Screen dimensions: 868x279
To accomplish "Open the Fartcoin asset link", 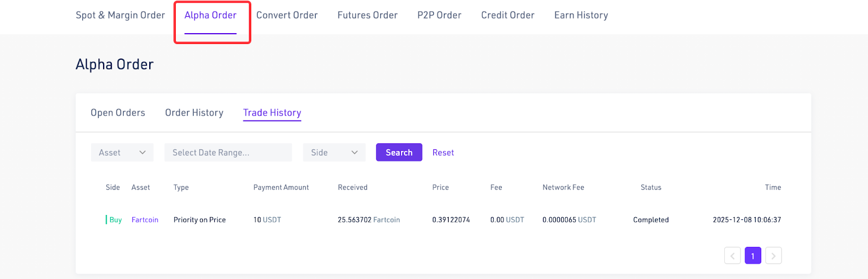I will 145,220.
